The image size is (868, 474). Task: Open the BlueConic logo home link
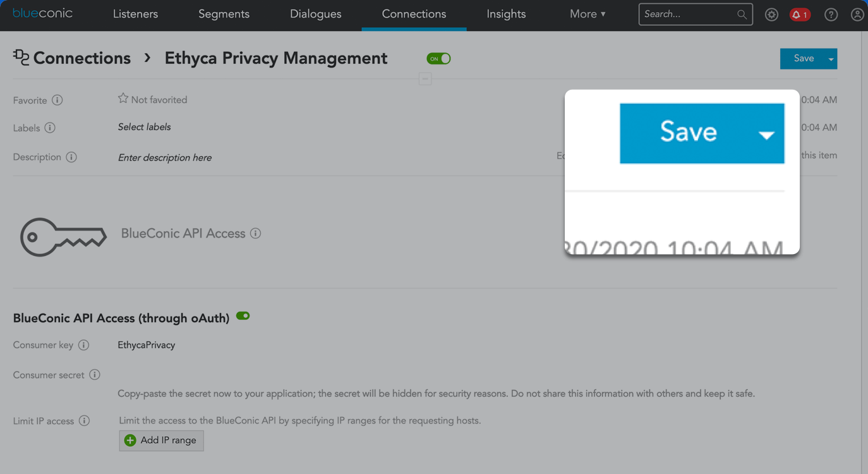(x=42, y=13)
